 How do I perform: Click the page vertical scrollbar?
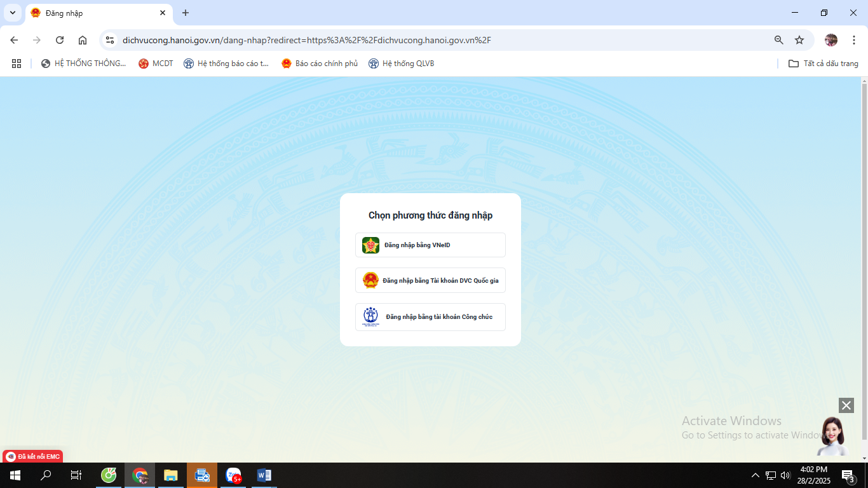[x=864, y=261]
